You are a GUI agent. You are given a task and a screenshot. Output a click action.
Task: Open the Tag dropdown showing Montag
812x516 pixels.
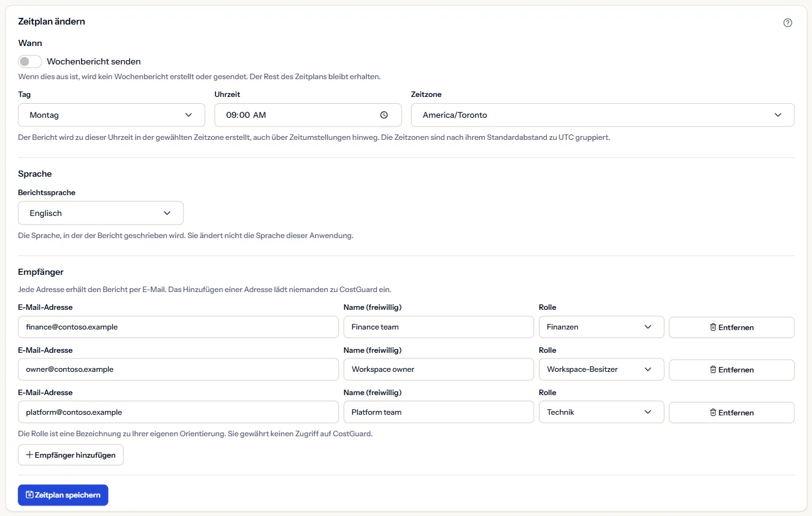[112, 115]
